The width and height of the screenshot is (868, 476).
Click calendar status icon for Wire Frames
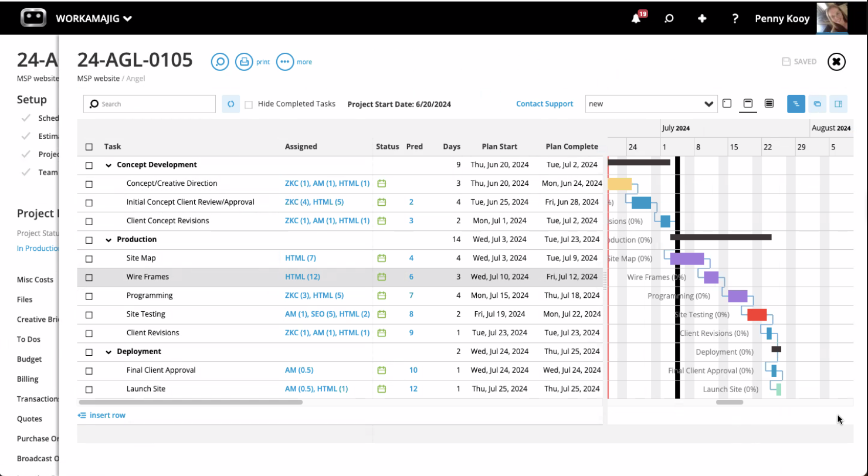[381, 277]
